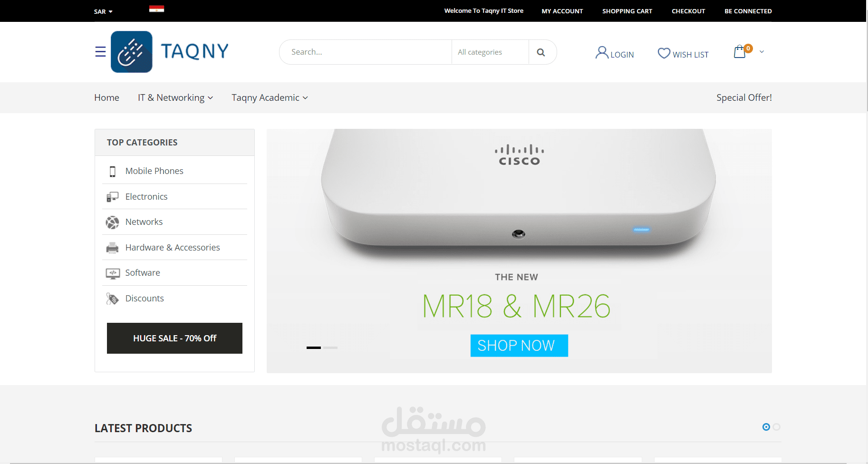Click into the Search input field
The width and height of the screenshot is (868, 464).
click(x=366, y=52)
